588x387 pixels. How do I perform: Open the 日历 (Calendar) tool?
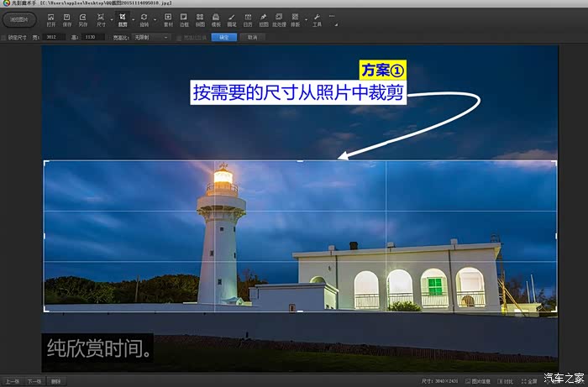point(248,19)
